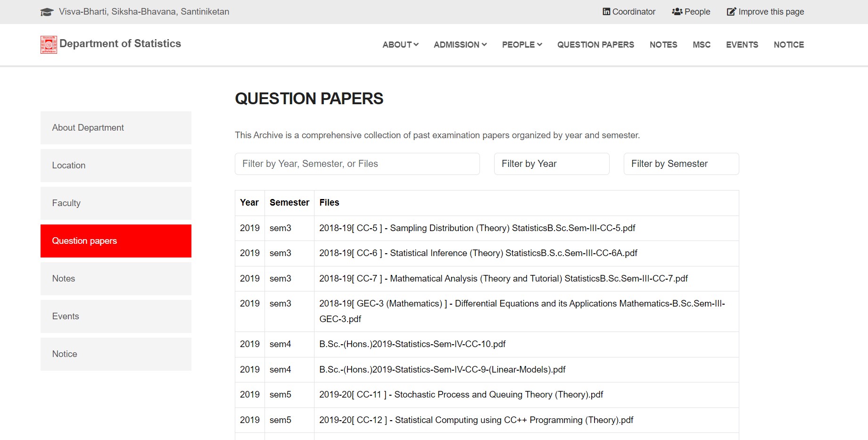Expand the ABOUT dropdown menu

point(400,45)
